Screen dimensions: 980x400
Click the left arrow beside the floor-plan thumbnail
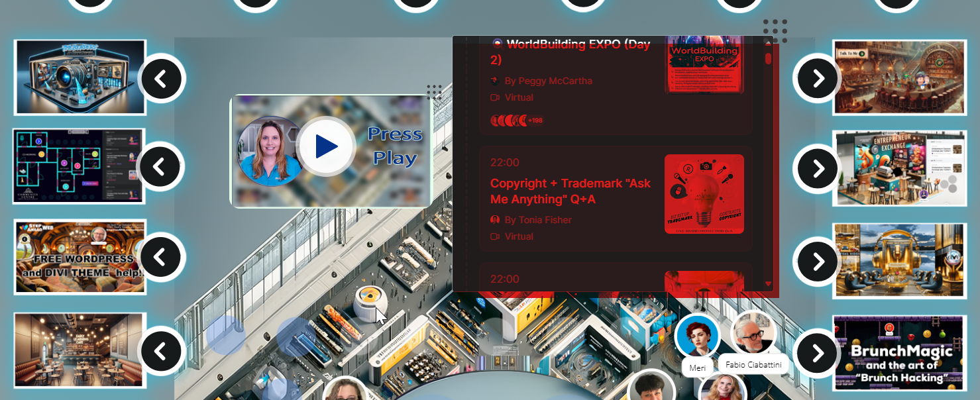pos(160,166)
